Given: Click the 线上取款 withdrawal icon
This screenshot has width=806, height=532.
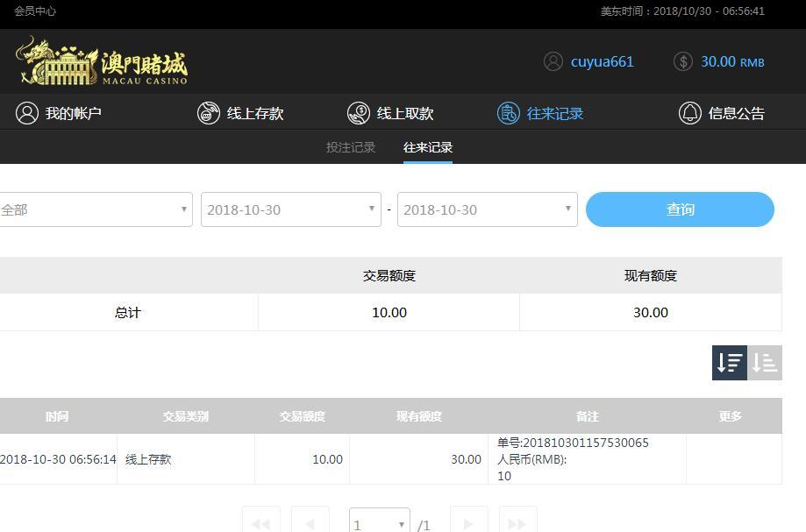Looking at the screenshot, I should (359, 113).
